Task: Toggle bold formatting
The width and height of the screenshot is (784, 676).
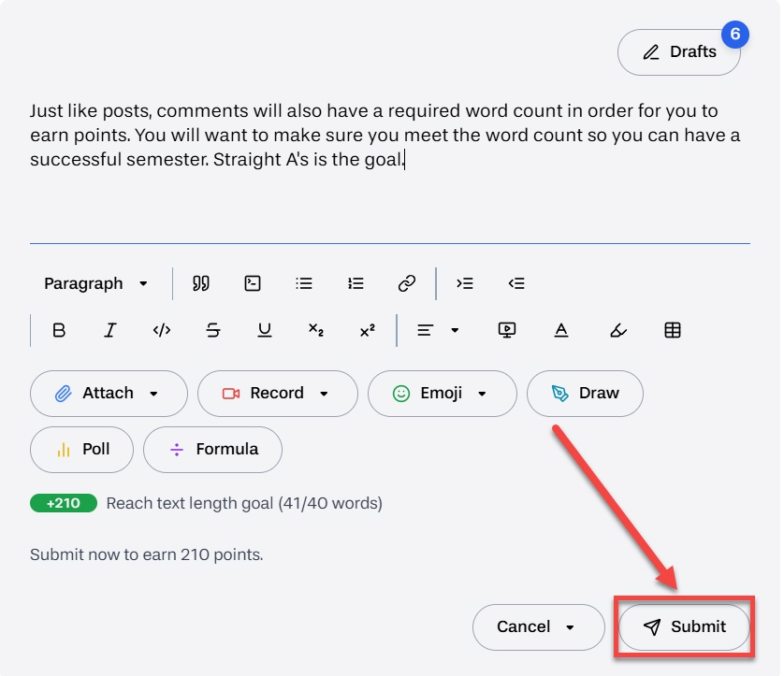Action: click(59, 330)
